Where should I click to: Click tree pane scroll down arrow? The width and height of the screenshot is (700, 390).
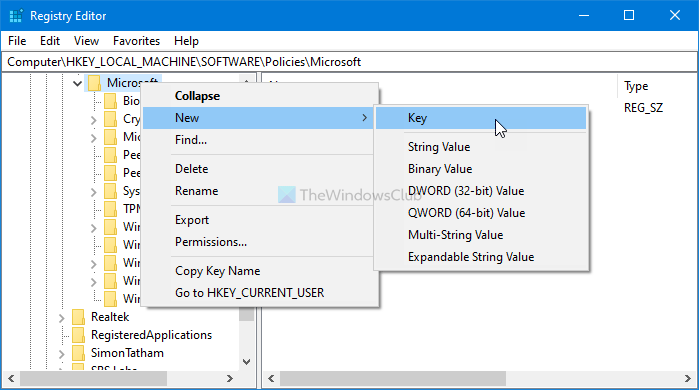coord(246,361)
